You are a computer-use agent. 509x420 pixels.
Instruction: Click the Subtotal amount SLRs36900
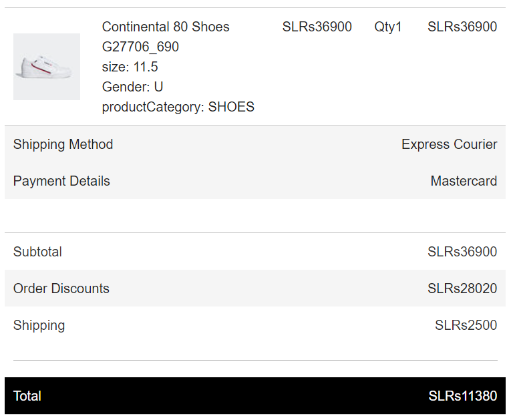click(462, 252)
